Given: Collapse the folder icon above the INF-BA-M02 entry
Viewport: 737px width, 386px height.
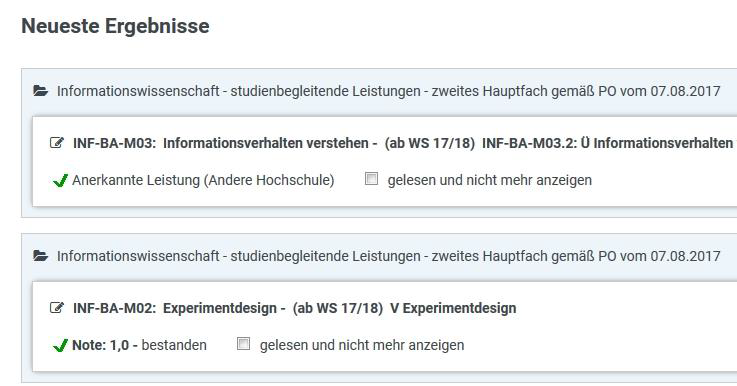Looking at the screenshot, I should (41, 256).
